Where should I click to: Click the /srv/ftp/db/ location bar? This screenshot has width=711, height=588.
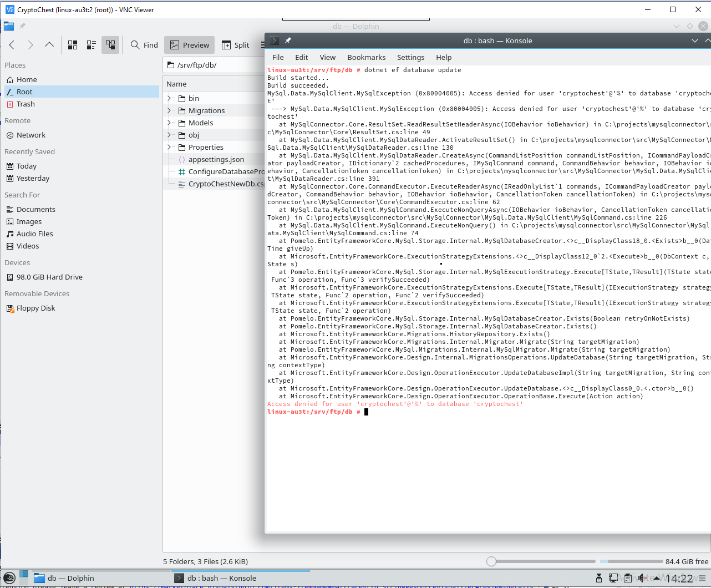point(214,65)
